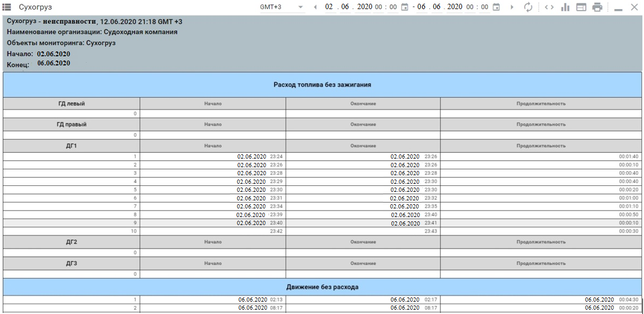644x314 pixels.
Task: Open the start date calendar picker
Action: click(x=405, y=7)
